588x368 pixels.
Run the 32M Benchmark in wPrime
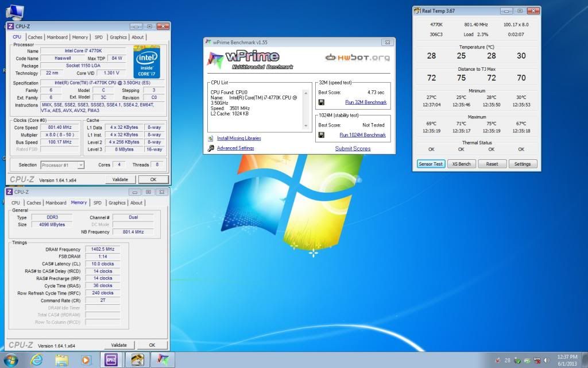[x=366, y=102]
